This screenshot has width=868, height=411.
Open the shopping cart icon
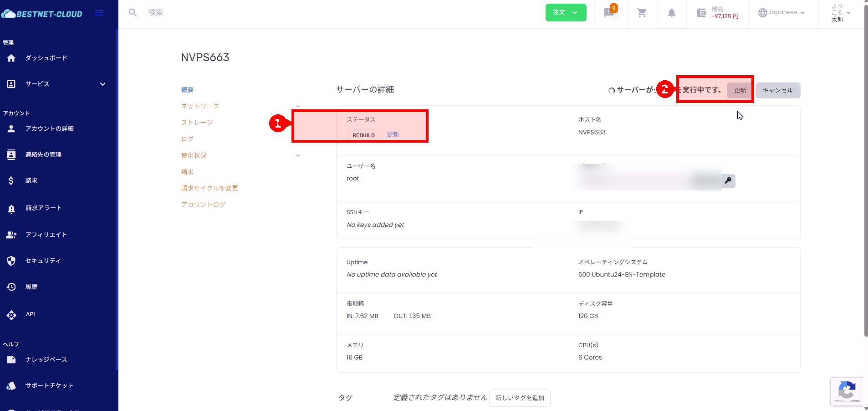tap(642, 13)
